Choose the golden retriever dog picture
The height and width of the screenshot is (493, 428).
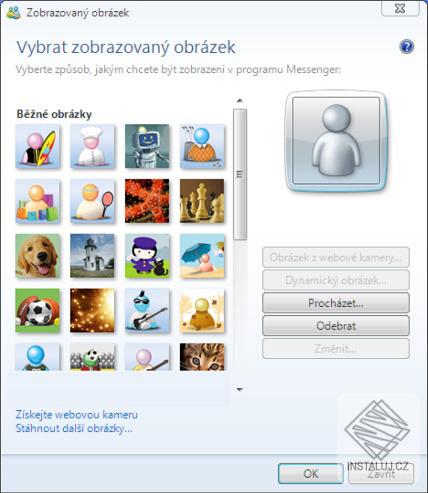pyautogui.click(x=38, y=256)
